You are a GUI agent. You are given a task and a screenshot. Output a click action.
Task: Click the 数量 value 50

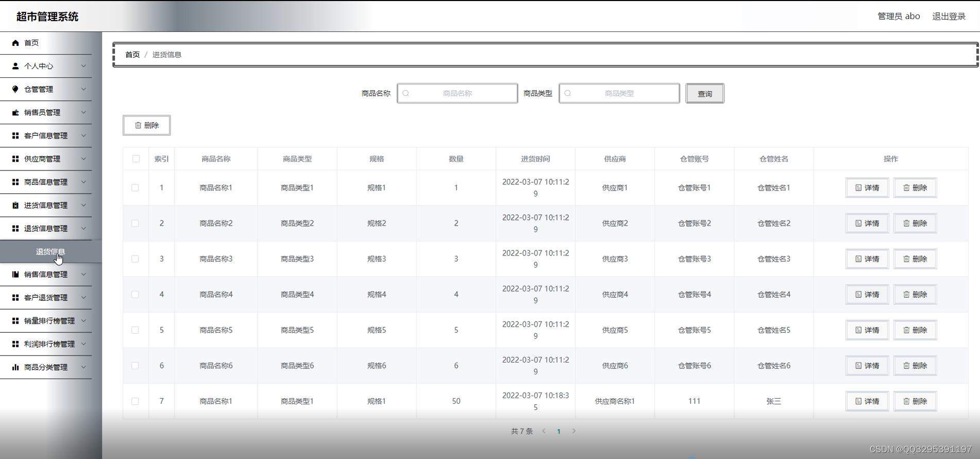(x=456, y=401)
